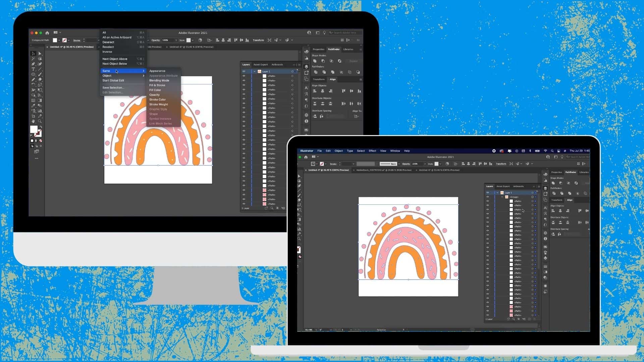644x362 pixels.
Task: Click the Search Adobe Help field on the desktop monitor
Action: (345, 33)
